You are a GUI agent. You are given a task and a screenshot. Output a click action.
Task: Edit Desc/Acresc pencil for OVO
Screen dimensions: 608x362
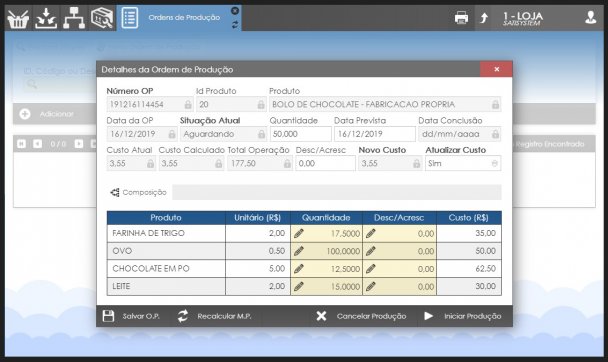(x=370, y=251)
